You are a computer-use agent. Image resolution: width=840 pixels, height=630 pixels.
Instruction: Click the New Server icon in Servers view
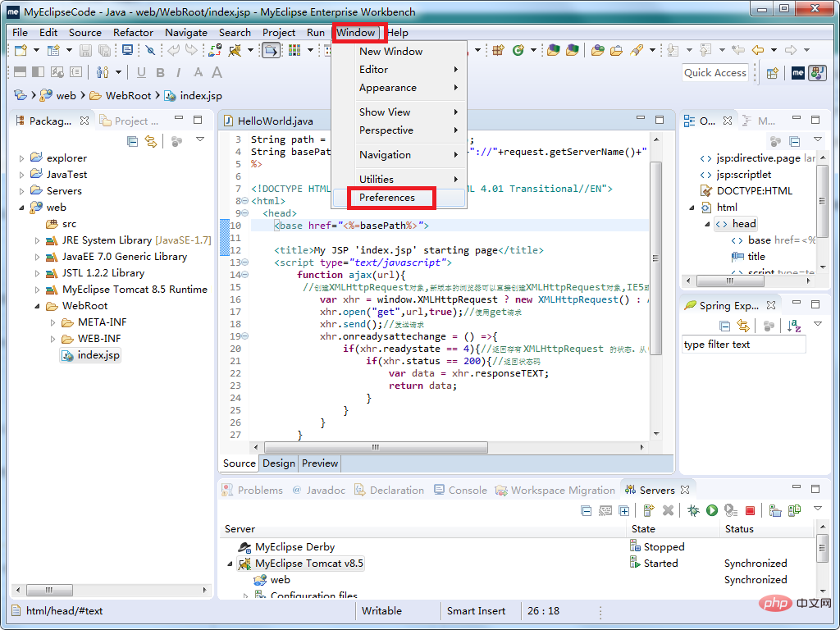tap(649, 510)
